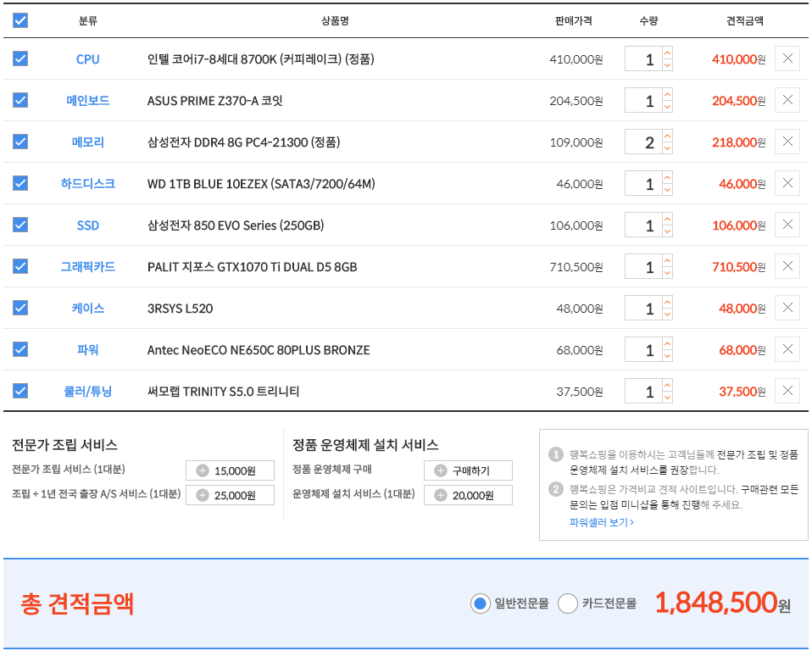Open the 하드디스크 category link
This screenshot has width=812, height=651.
pyautogui.click(x=87, y=183)
